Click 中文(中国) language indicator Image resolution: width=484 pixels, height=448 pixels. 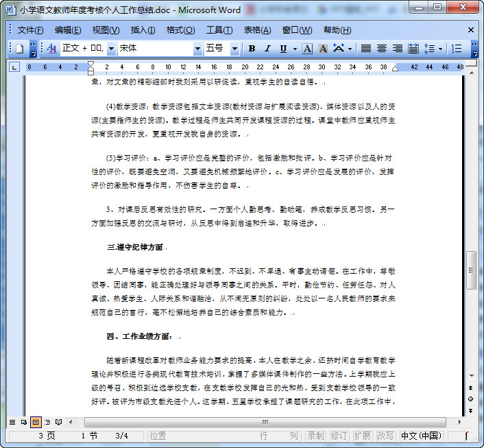pos(421,436)
